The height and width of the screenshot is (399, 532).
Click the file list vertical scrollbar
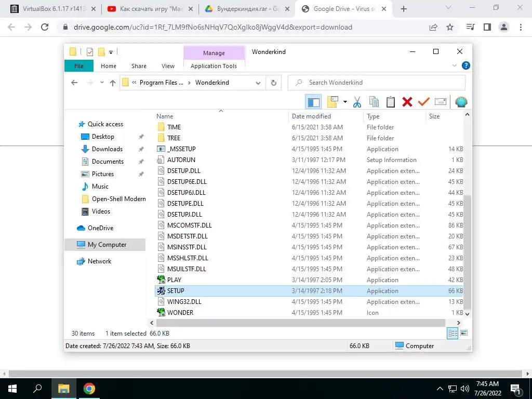(x=467, y=251)
